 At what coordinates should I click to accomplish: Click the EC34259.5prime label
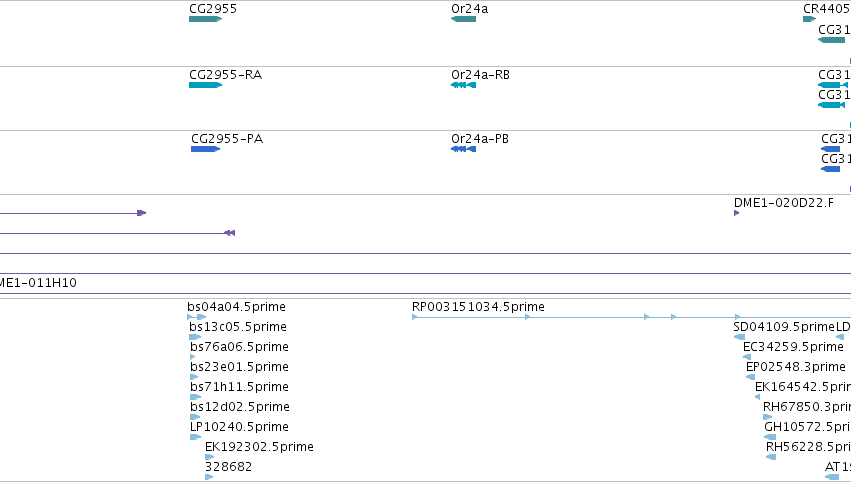pyautogui.click(x=793, y=347)
